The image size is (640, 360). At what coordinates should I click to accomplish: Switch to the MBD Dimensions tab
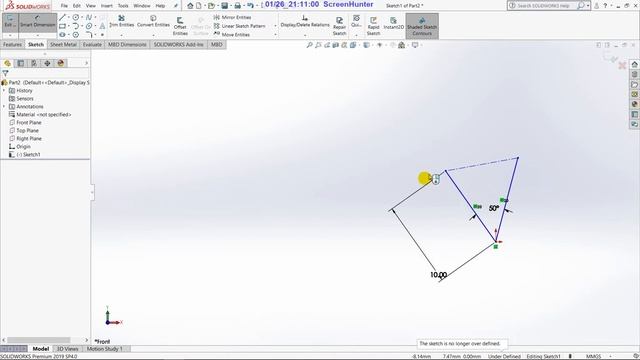point(127,44)
